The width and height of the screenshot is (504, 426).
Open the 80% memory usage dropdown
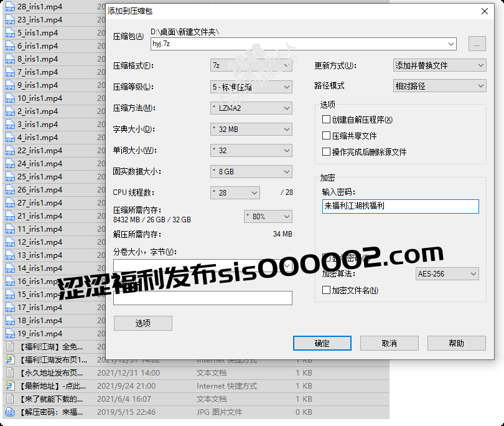coord(268,217)
